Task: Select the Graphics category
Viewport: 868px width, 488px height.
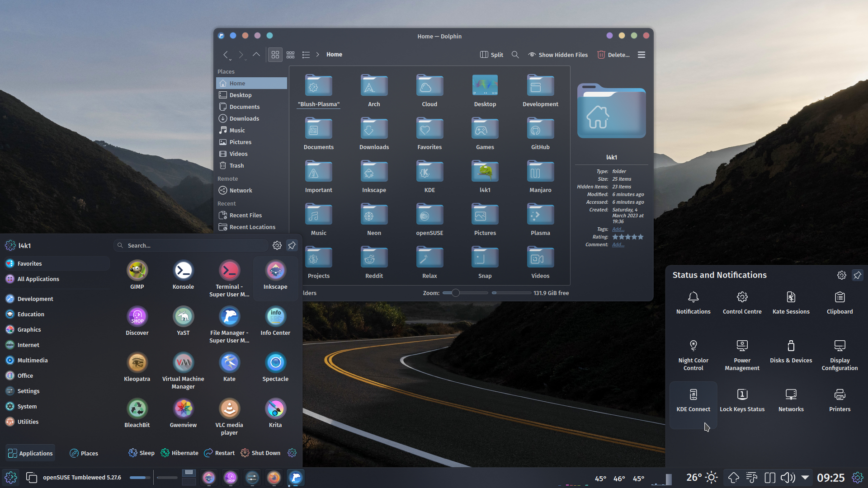Action: 29,329
